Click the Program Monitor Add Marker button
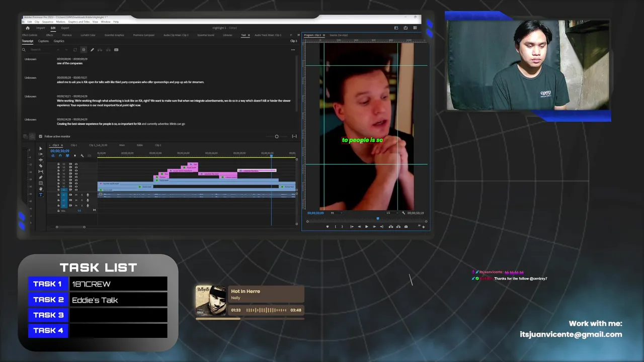 point(328,227)
